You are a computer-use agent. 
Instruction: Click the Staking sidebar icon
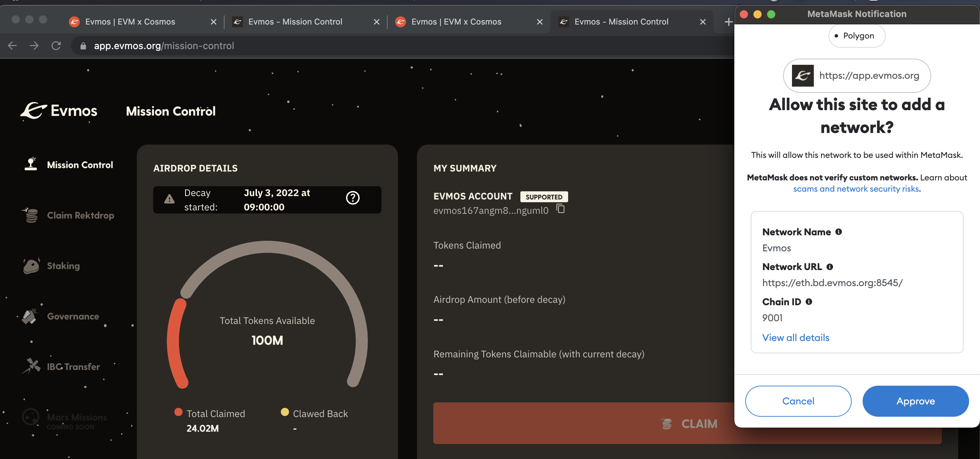tap(31, 265)
